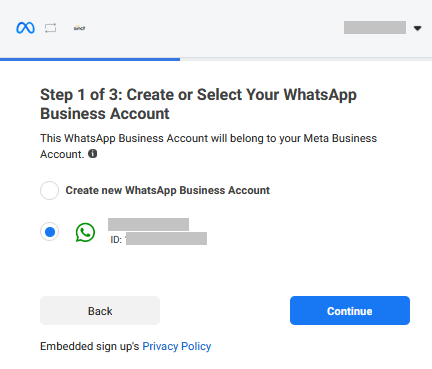The height and width of the screenshot is (369, 432).
Task: Click the Meta infinity logo
Action: [25, 28]
